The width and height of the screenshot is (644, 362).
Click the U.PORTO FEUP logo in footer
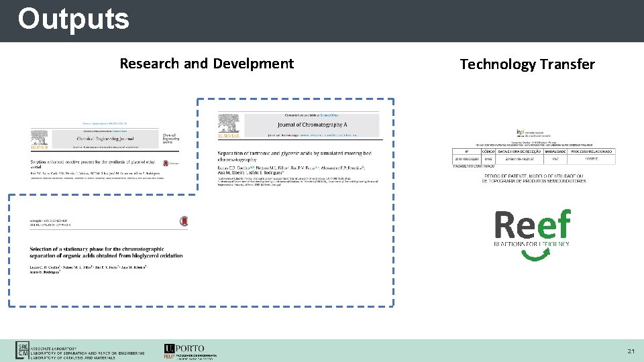190,352
